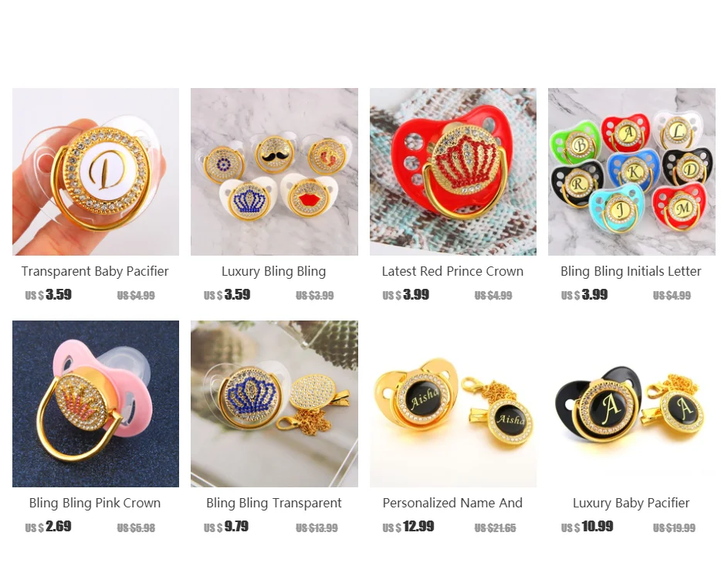Open the initials letter pacifiers image

[x=632, y=171]
